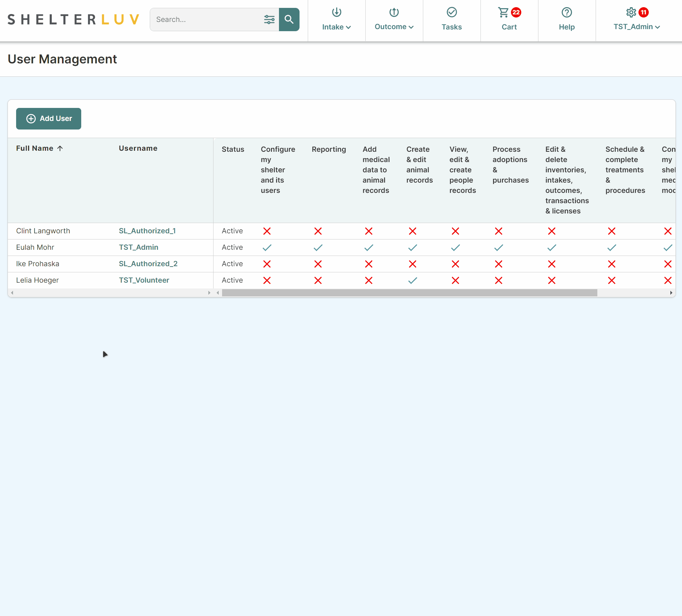This screenshot has height=616, width=682.
Task: Click Eulah Mohr's Add medical data checkmark
Action: [369, 248]
